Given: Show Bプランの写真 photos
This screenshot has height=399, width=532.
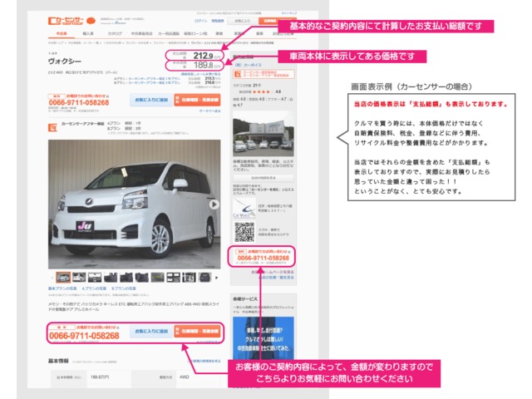Looking at the screenshot, I should click(x=124, y=288).
